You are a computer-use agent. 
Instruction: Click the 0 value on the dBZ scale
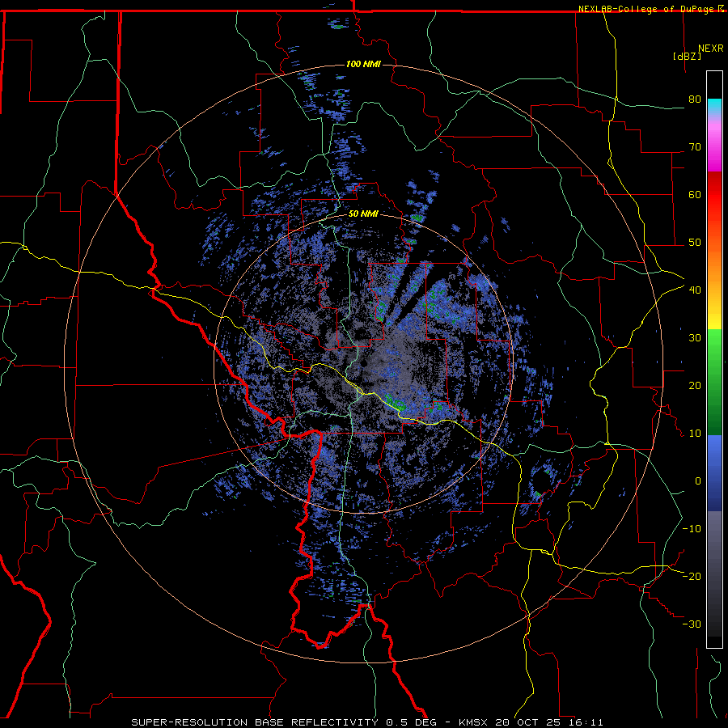(x=698, y=481)
